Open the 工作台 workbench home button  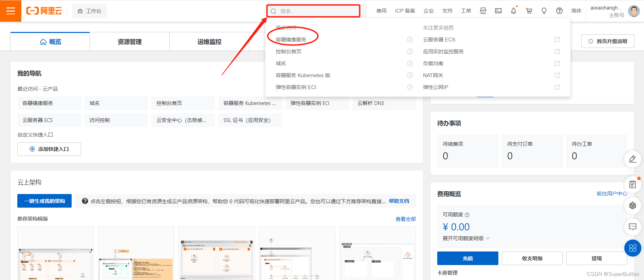tap(89, 11)
